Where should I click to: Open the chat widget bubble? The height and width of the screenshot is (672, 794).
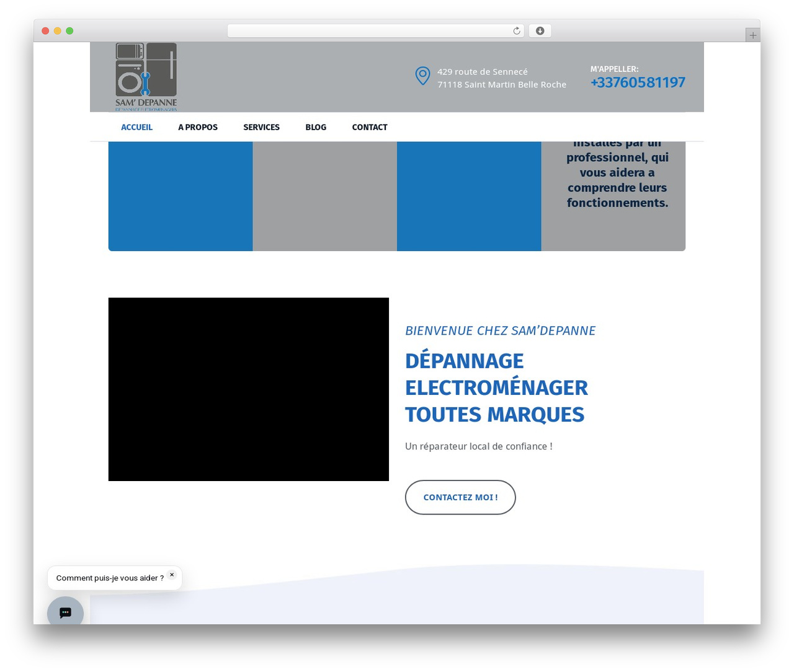[65, 612]
